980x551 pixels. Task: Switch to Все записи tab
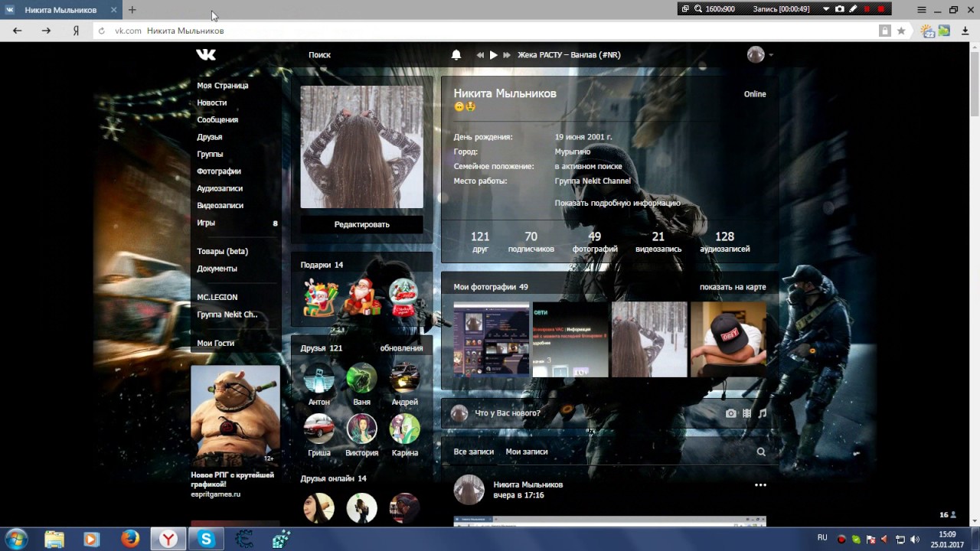pos(473,452)
